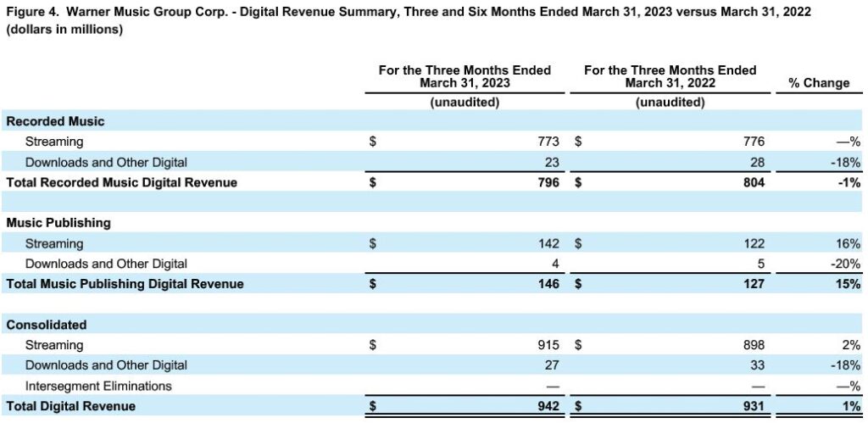Select the "Recorded Music" section heading
Screen dimensions: 868x423
click(55, 121)
